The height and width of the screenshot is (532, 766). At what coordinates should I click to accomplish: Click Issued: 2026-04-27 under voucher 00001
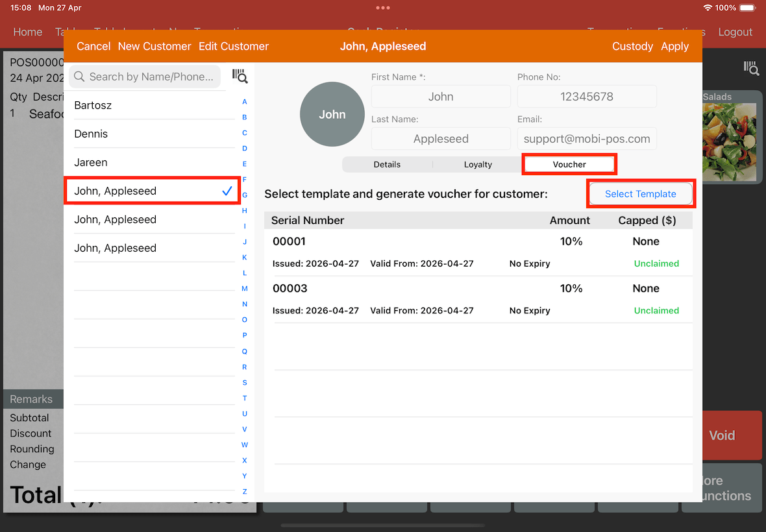point(315,263)
